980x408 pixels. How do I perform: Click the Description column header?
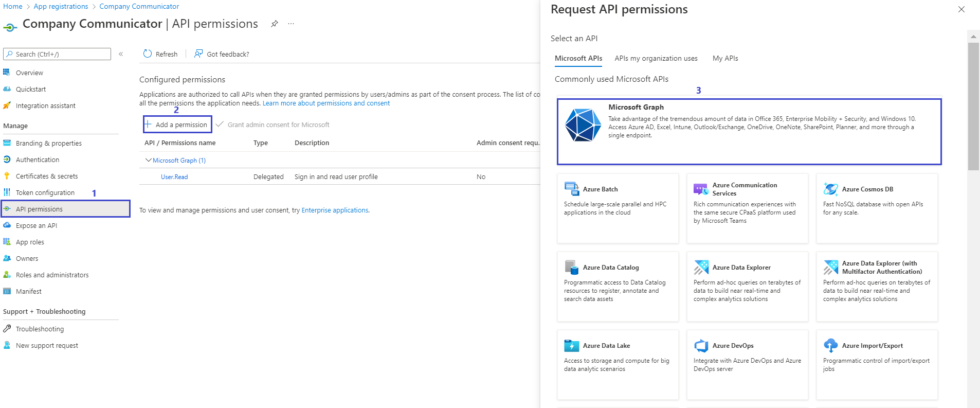pos(312,143)
